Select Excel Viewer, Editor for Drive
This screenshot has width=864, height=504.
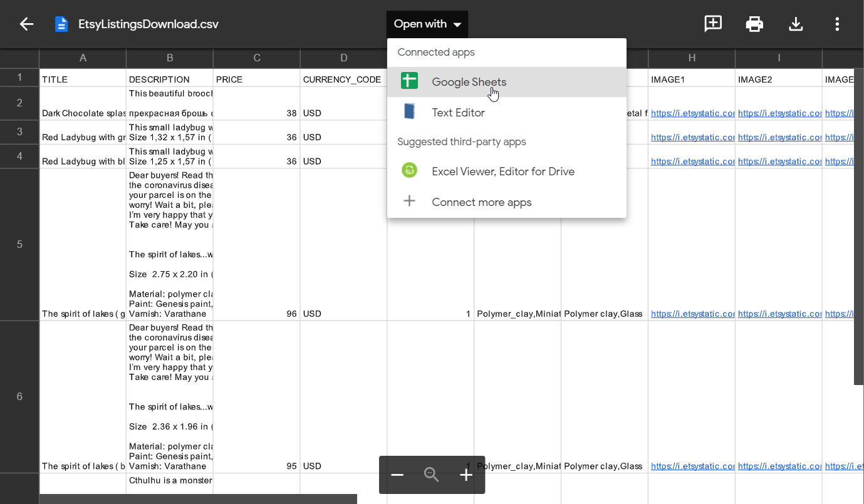tap(507, 172)
